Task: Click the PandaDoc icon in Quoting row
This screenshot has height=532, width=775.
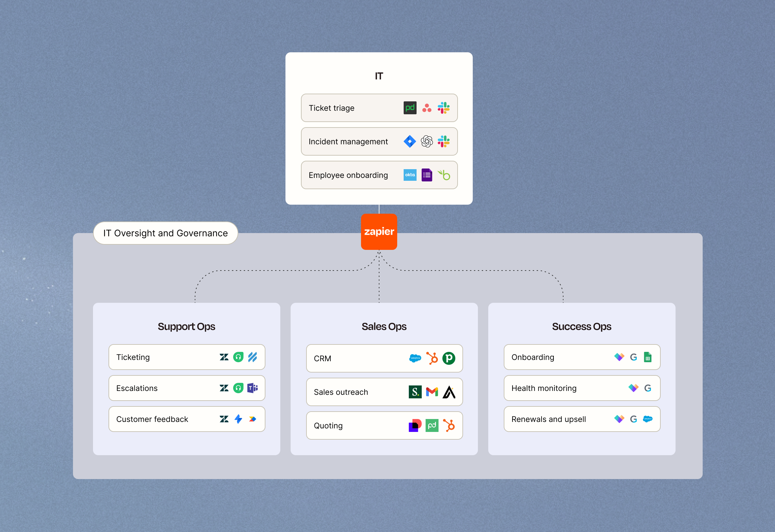Action: (432, 425)
